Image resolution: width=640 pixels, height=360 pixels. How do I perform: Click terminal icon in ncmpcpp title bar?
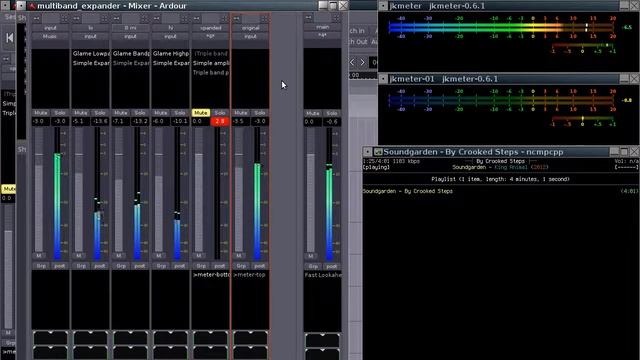tap(378, 152)
